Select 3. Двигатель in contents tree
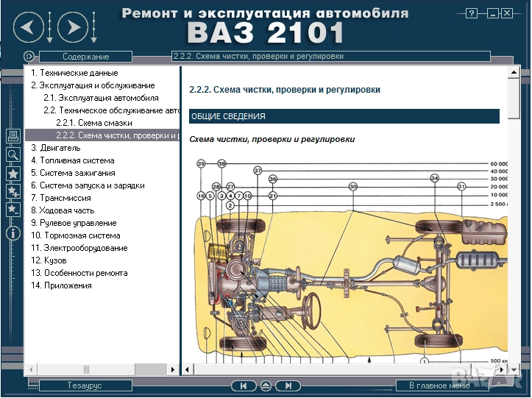The width and height of the screenshot is (532, 398). click(51, 148)
